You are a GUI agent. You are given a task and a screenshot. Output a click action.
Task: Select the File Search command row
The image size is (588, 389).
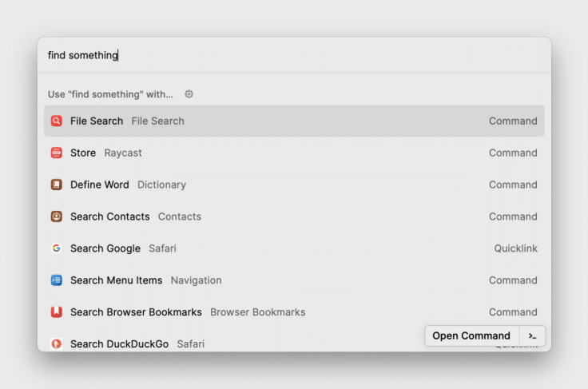[294, 121]
